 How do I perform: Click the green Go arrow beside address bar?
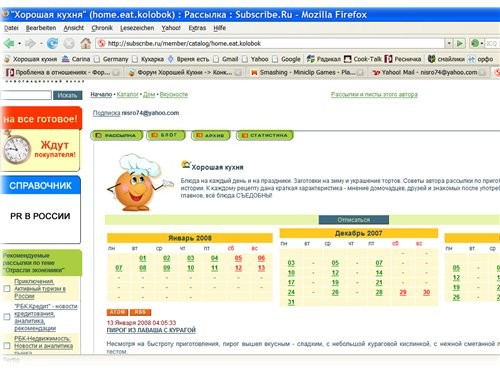460,43
